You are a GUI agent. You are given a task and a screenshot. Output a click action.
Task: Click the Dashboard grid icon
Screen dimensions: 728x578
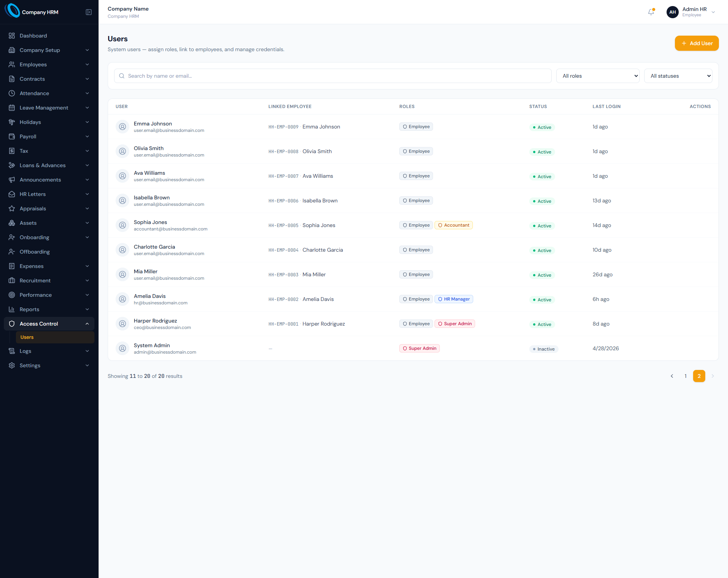12,36
